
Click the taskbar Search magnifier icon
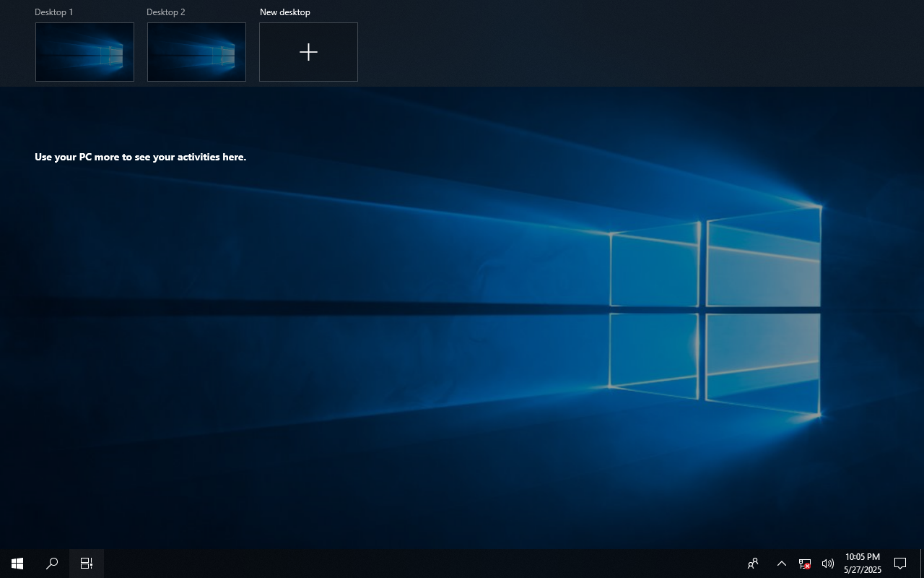pyautogui.click(x=52, y=564)
